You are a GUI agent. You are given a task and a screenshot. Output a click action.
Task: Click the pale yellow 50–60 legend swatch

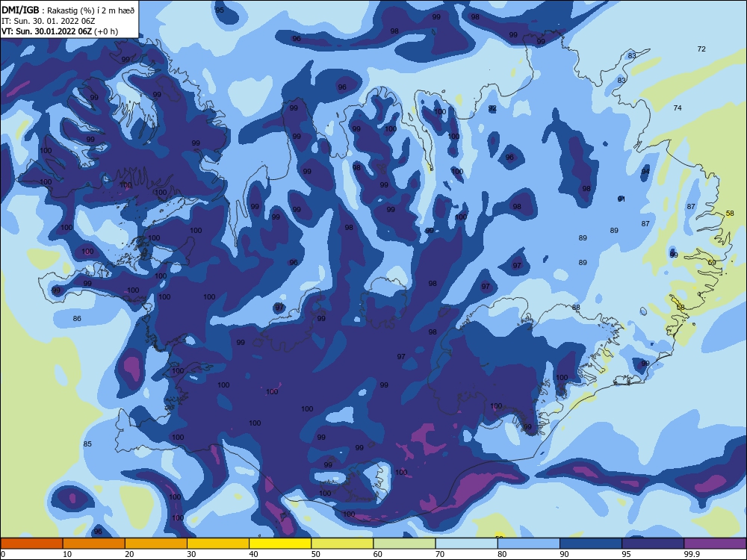pyautogui.click(x=342, y=544)
